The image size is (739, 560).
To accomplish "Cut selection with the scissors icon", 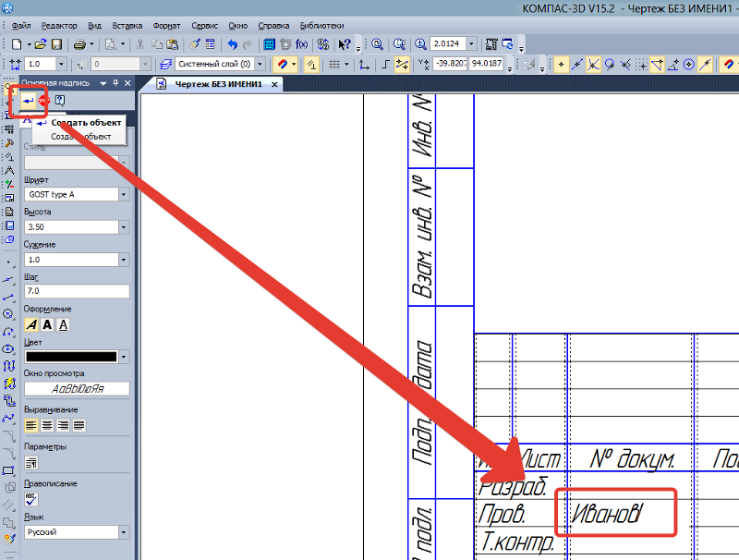I will tap(140, 44).
